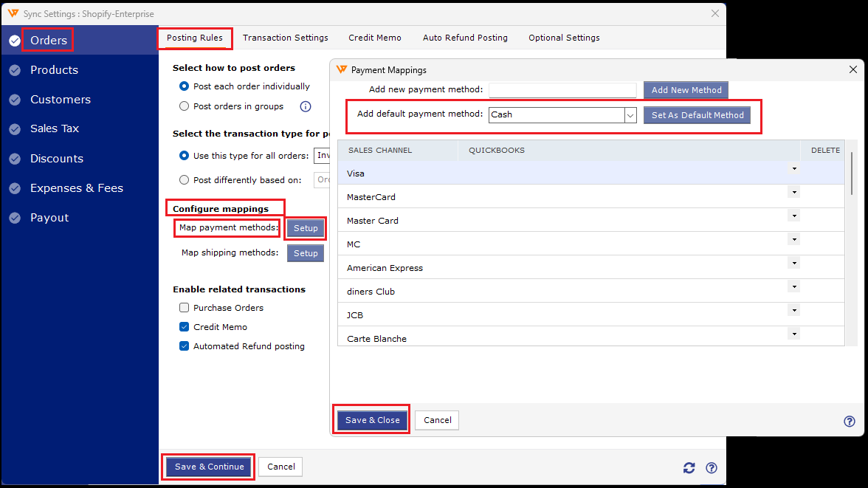
Task: Expand QuickBooks dropdown for Visa row
Action: click(794, 169)
